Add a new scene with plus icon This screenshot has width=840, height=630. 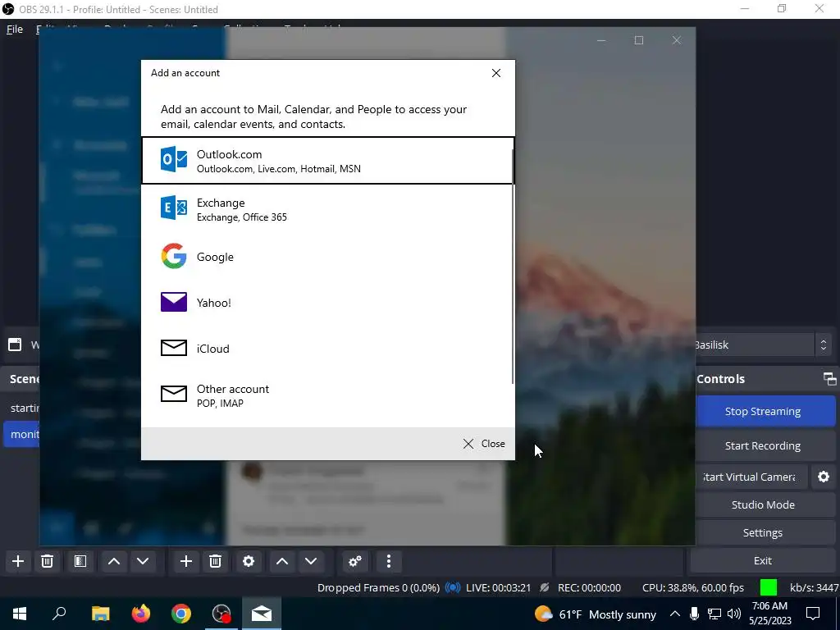pos(18,561)
